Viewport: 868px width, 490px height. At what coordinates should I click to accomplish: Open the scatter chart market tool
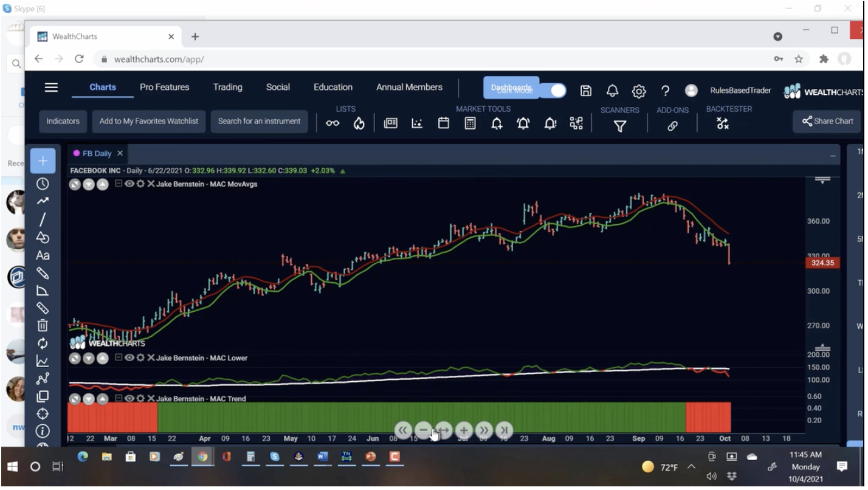[417, 123]
